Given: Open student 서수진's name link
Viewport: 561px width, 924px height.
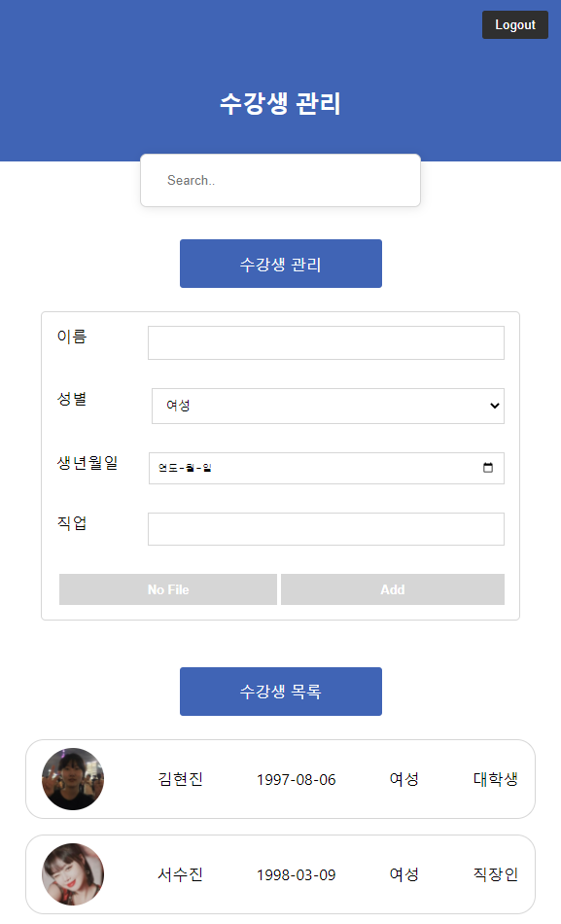Looking at the screenshot, I should [x=179, y=874].
